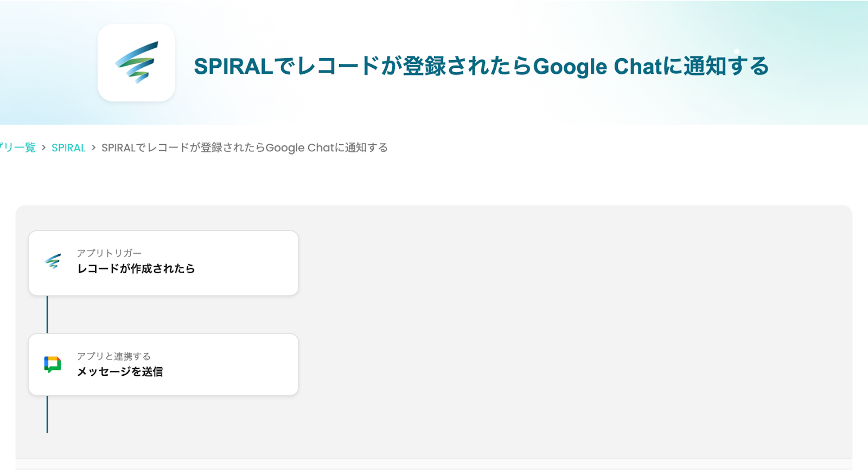
Task: Select the メッセージを送信 card title text
Action: click(120, 371)
